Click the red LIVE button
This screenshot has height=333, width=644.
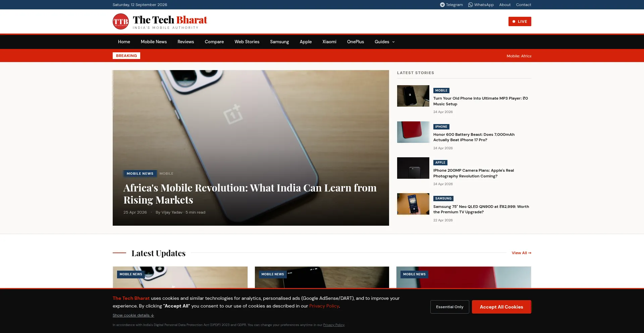click(x=520, y=21)
